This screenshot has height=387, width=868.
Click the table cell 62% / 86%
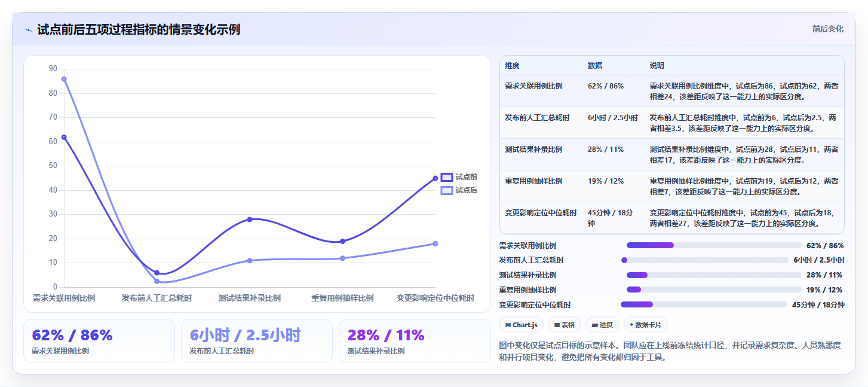click(x=606, y=86)
